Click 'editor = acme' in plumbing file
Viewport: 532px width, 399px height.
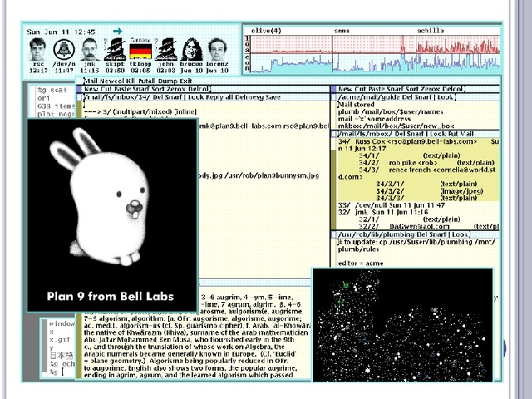pyautogui.click(x=361, y=264)
